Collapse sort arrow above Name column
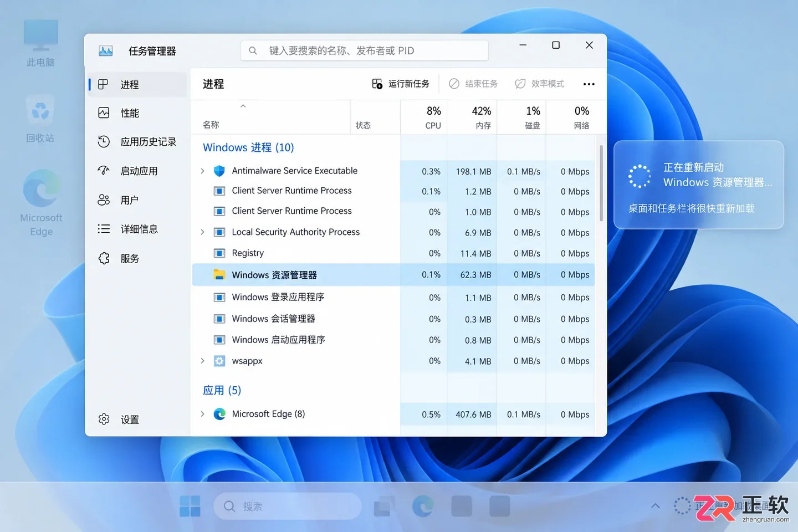Image resolution: width=798 pixels, height=532 pixels. (243, 106)
